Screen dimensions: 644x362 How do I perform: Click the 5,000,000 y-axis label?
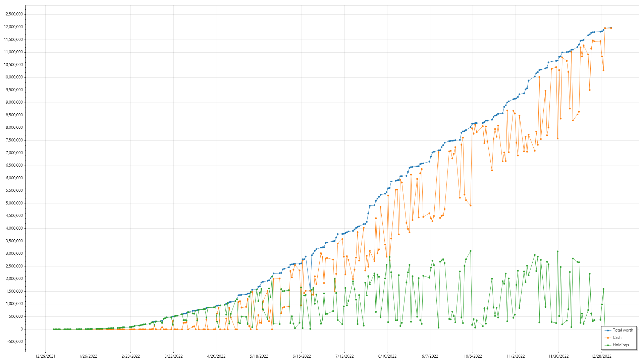coord(14,203)
